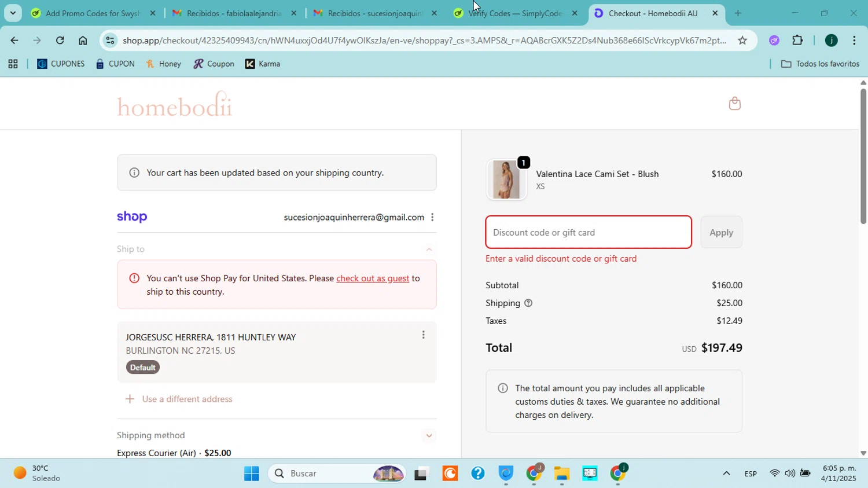
Task: Select the Jorgesusc Herrera default address card
Action: click(277, 352)
